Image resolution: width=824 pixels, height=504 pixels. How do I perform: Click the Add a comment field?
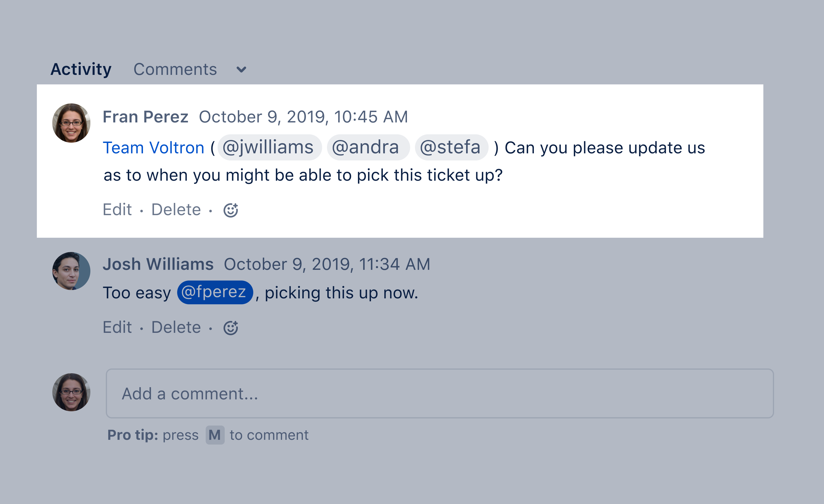point(439,393)
